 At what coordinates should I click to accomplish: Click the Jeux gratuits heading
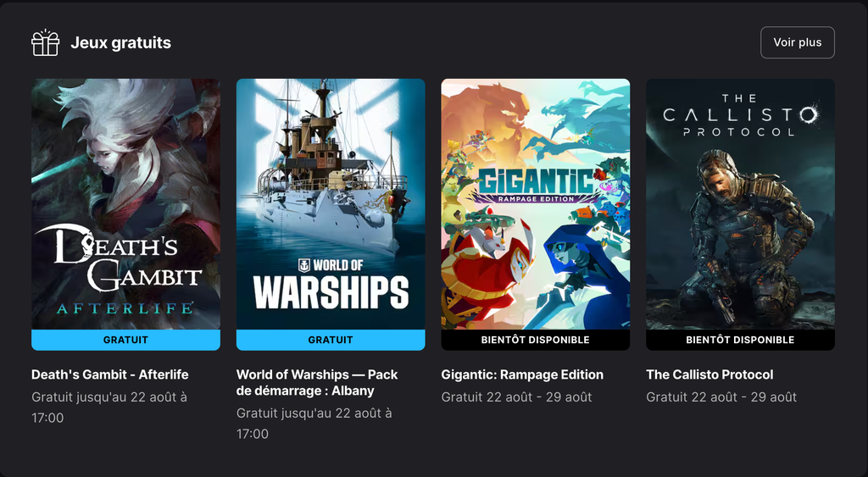tap(120, 42)
